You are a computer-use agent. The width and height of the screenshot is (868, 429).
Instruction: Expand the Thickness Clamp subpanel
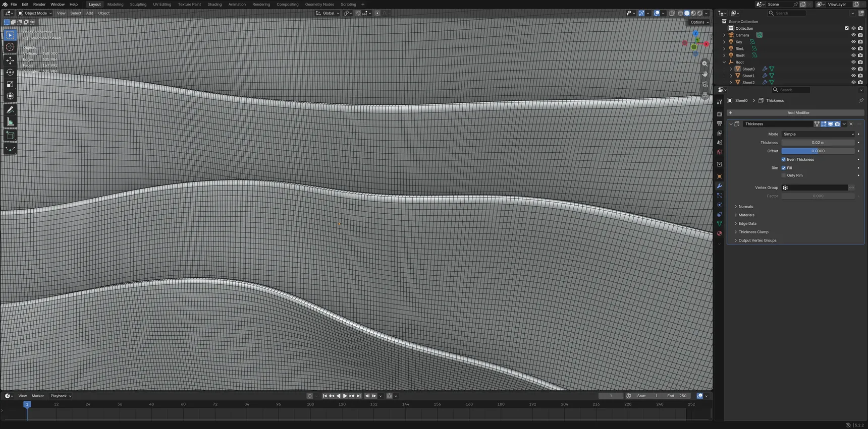[753, 232]
